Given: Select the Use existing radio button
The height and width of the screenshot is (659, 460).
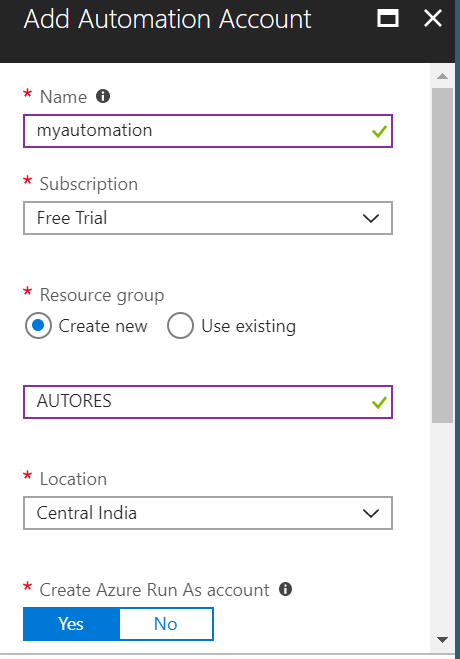Looking at the screenshot, I should tap(180, 326).
